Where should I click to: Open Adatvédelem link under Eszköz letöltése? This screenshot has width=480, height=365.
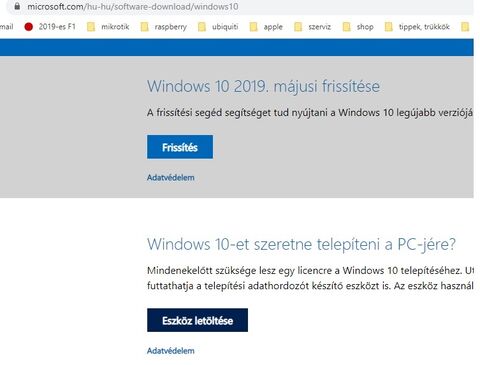point(171,351)
